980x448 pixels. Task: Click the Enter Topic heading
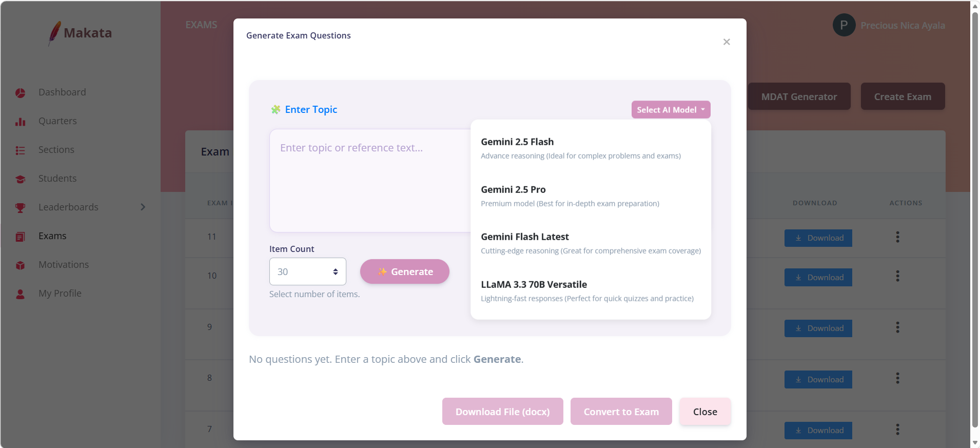[x=311, y=109]
